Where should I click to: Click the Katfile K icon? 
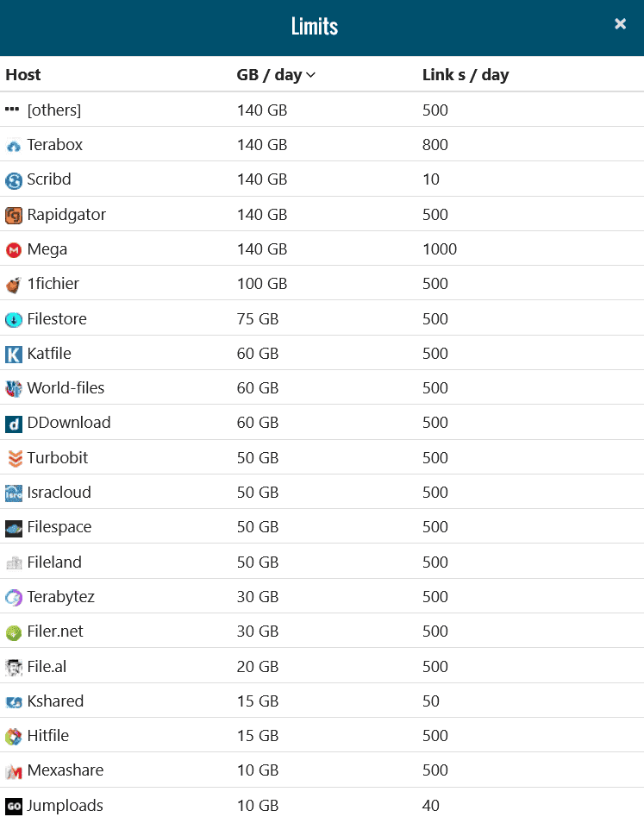[13, 355]
